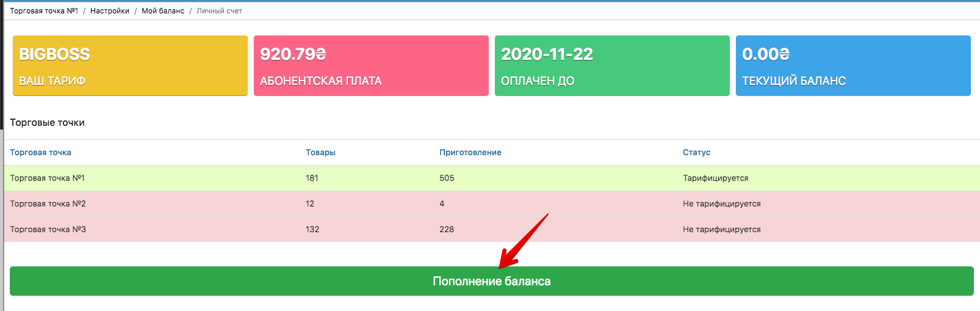Image resolution: width=980 pixels, height=311 pixels.
Task: Click the green Пополнение баланса button
Action: pyautogui.click(x=491, y=281)
